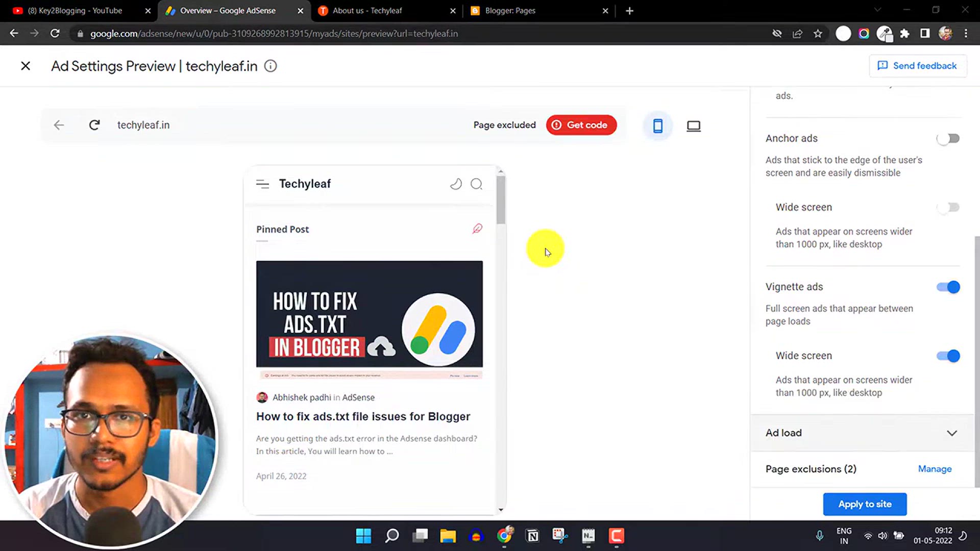
Task: Open the Chrome three-dot menu
Action: (x=966, y=34)
